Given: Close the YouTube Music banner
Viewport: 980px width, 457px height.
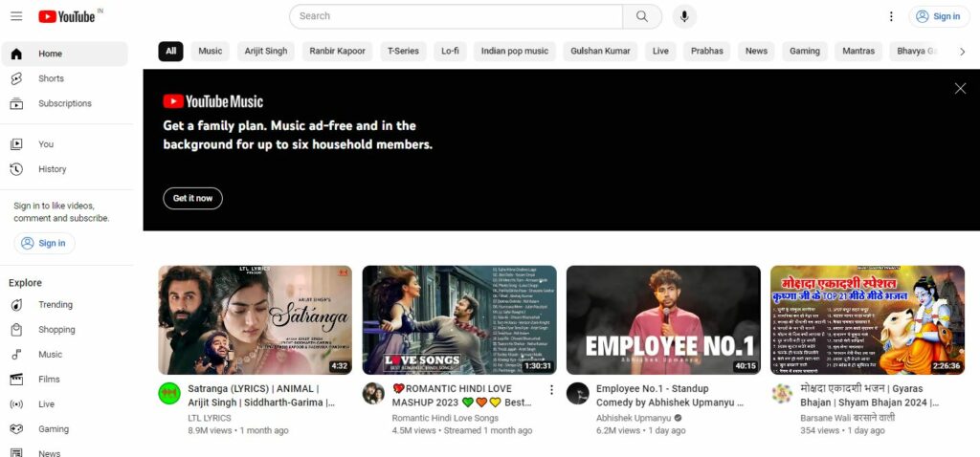Looking at the screenshot, I should (x=960, y=89).
